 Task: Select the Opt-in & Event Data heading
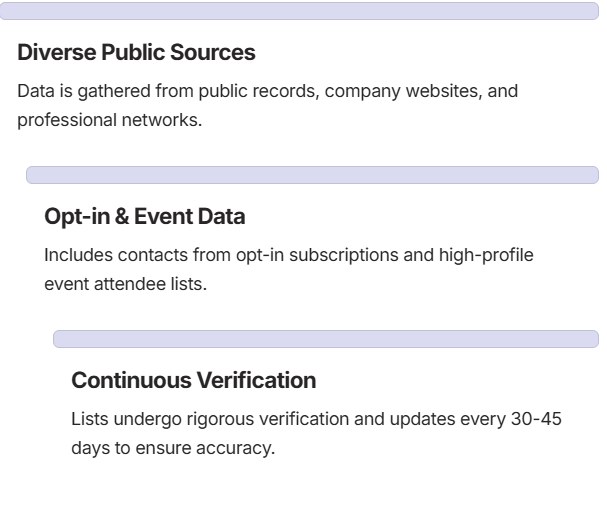click(145, 216)
